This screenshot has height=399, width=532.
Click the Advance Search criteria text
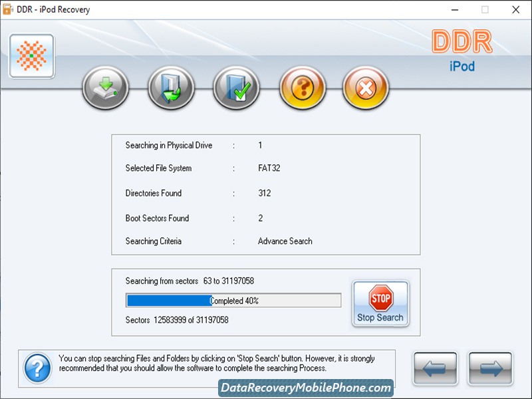285,241
